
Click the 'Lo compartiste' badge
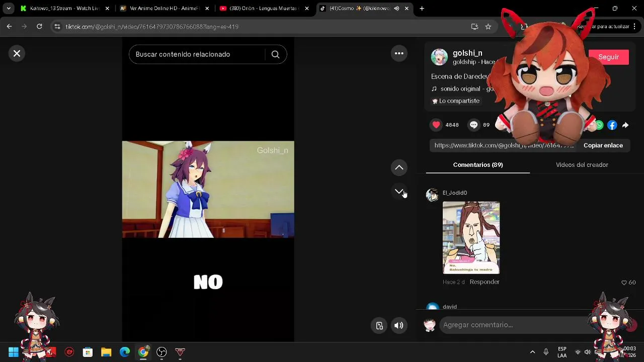click(456, 101)
